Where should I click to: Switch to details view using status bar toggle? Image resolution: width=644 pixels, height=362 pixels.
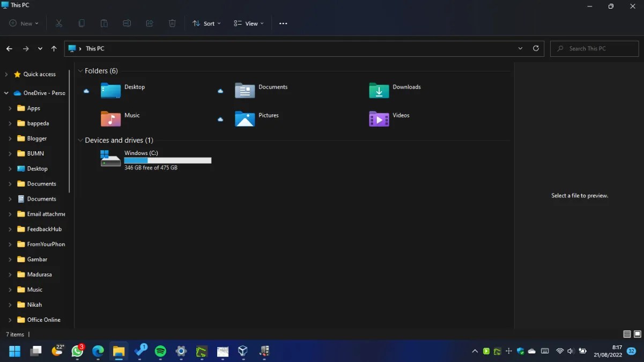point(626,334)
